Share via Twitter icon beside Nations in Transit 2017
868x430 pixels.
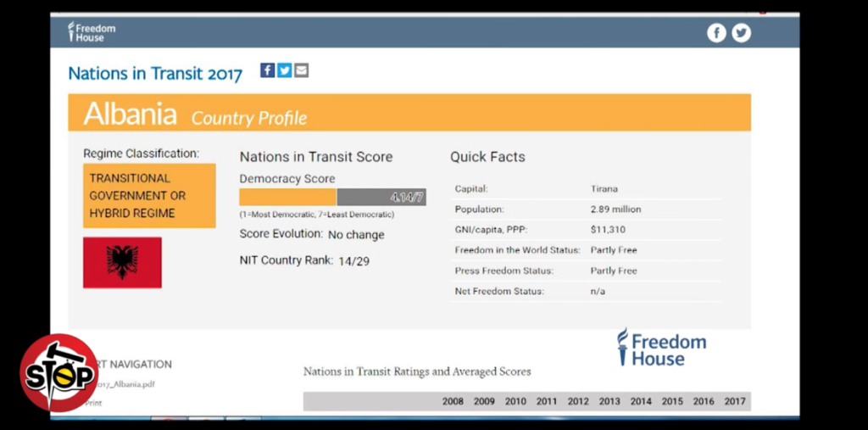tap(285, 70)
